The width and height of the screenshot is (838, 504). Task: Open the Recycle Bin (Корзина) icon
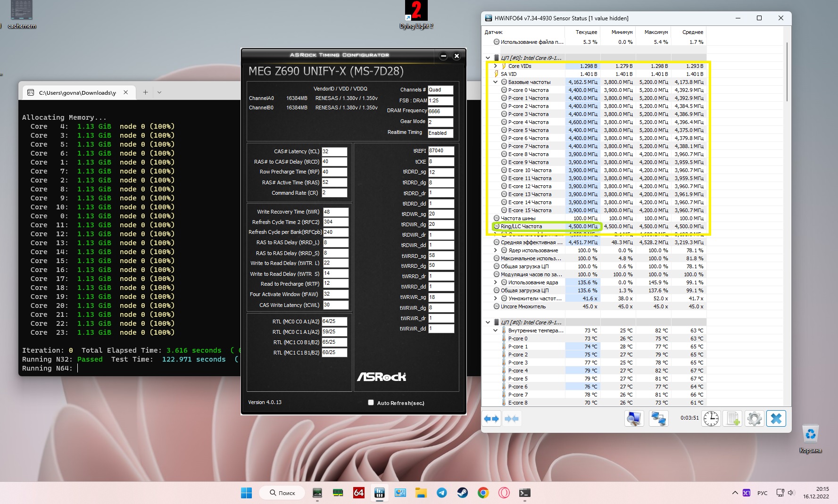click(x=810, y=439)
